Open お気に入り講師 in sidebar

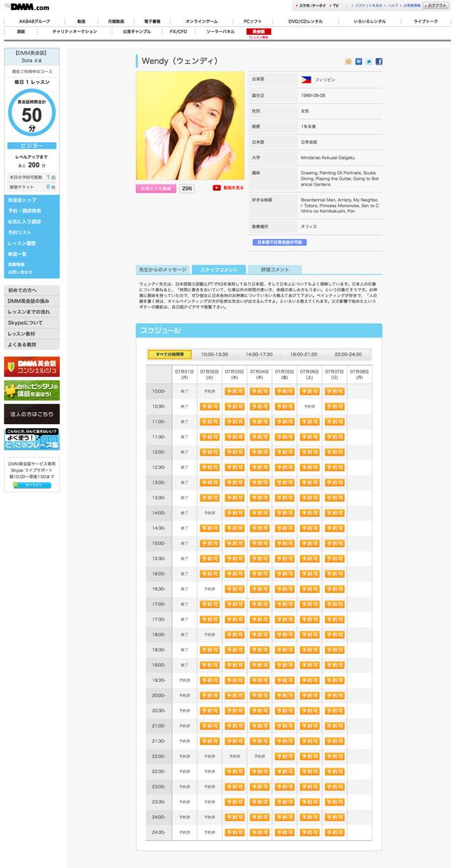coord(32,222)
